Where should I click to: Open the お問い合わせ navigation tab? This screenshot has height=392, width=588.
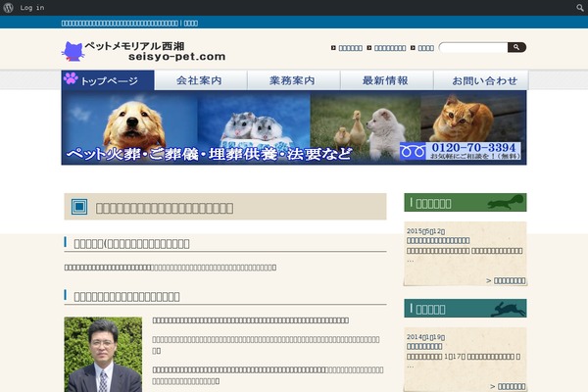coord(481,80)
